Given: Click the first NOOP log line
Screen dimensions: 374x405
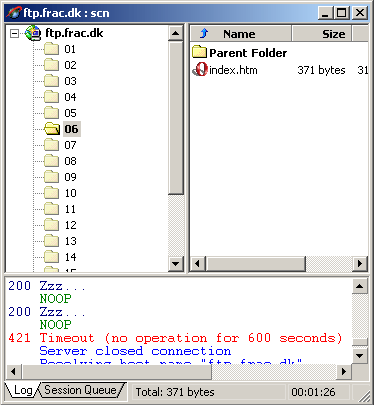Looking at the screenshot, I should tap(55, 299).
